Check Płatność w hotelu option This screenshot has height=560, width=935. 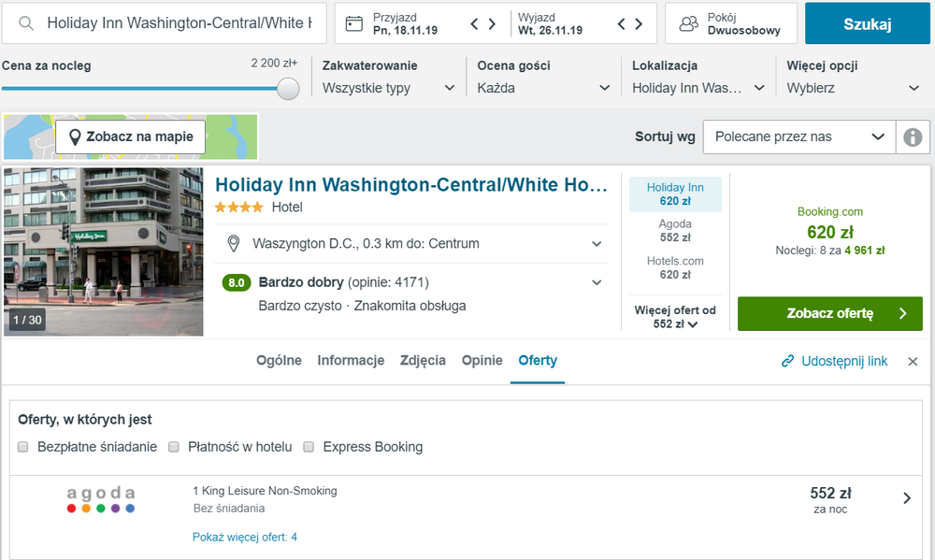pyautogui.click(x=174, y=447)
